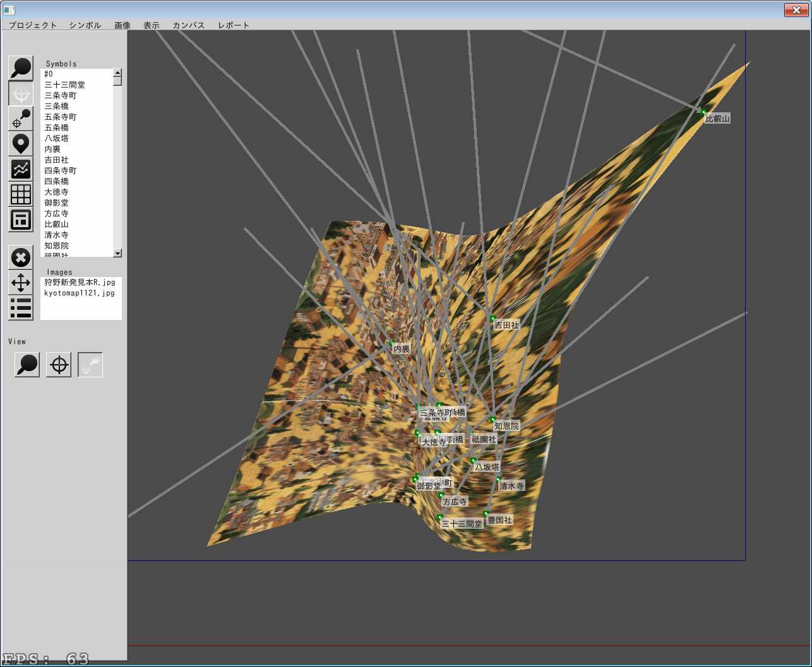This screenshot has height=667, width=812.
Task: Open the 画像 menu
Action: click(x=122, y=25)
